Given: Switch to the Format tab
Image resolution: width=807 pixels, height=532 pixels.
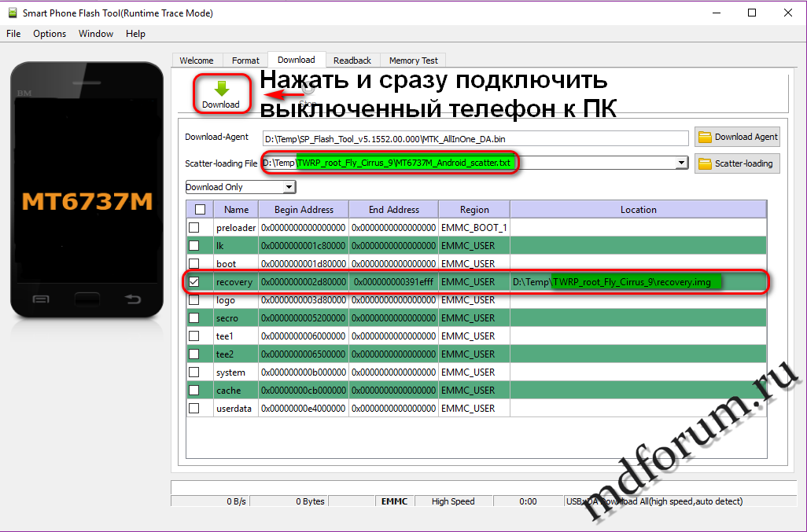Looking at the screenshot, I should (x=245, y=61).
